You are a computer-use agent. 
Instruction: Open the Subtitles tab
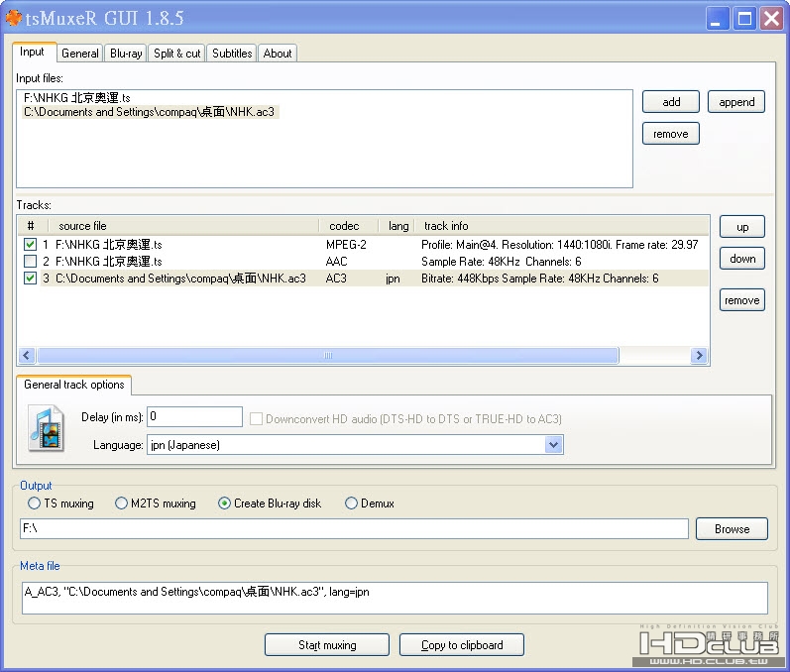coord(232,54)
